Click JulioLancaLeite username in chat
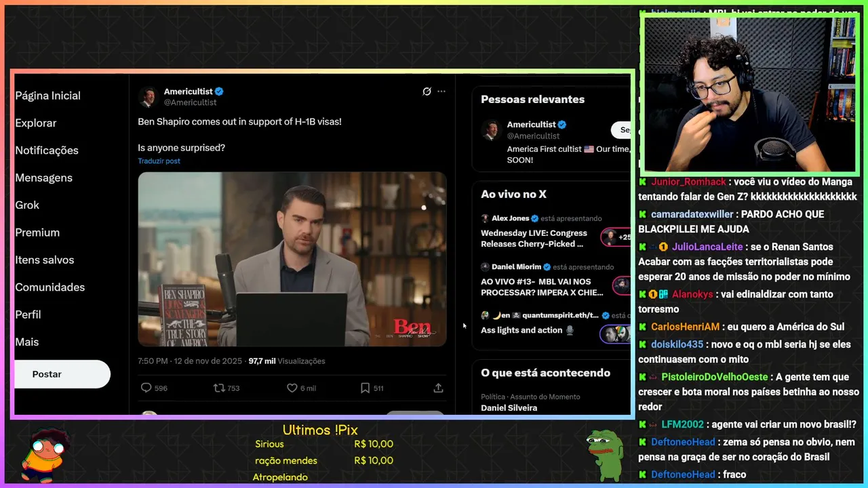 [x=707, y=247]
